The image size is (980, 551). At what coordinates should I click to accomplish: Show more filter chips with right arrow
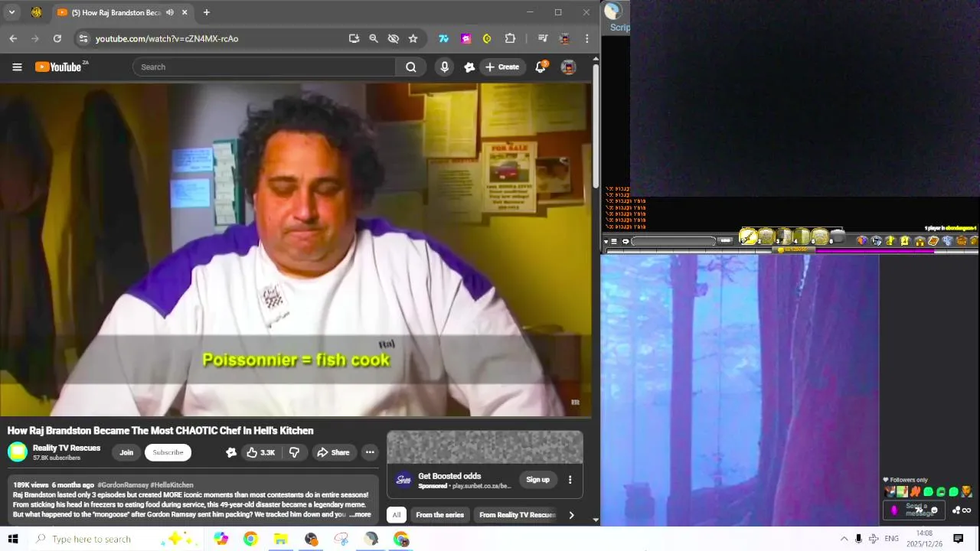tap(571, 515)
